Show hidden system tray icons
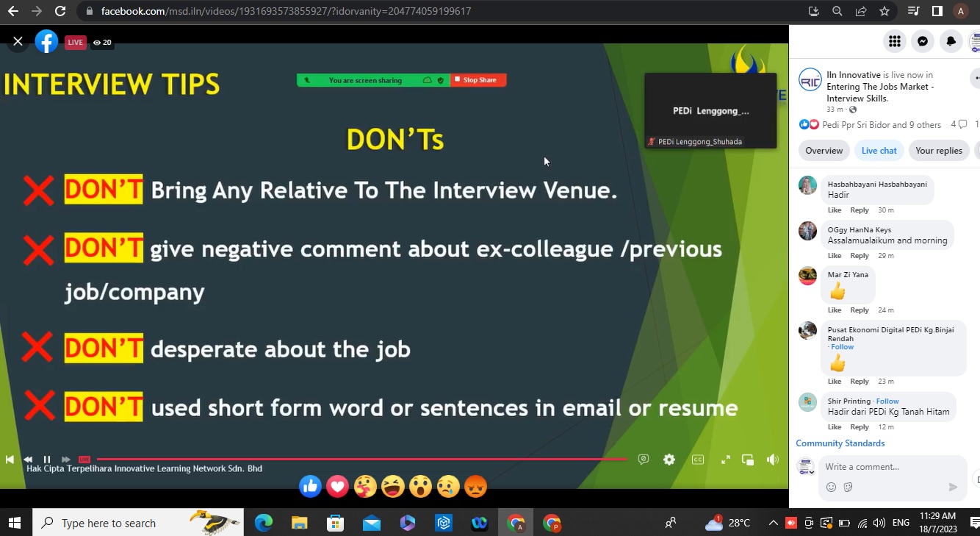The width and height of the screenshot is (980, 536). click(773, 523)
